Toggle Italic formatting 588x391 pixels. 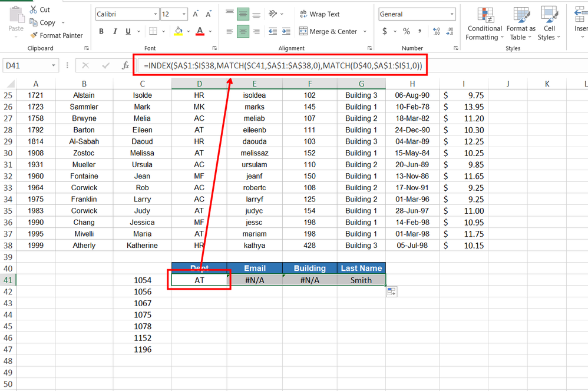(115, 31)
